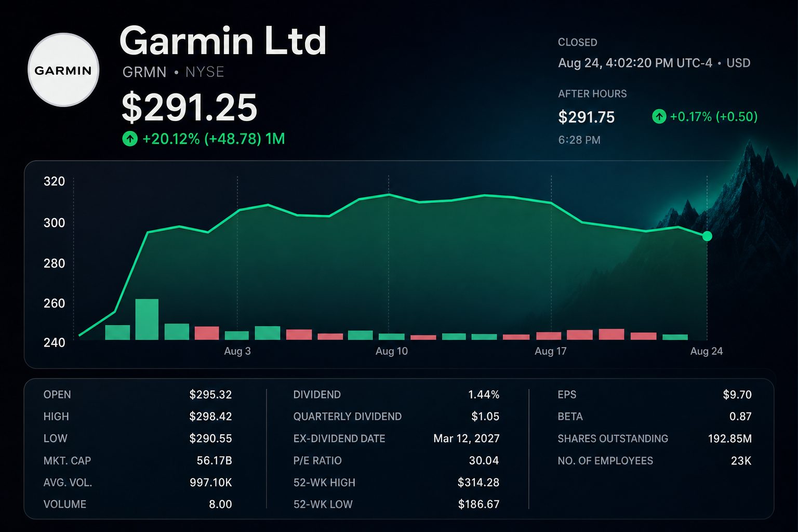Click the 300 y-axis label
This screenshot has width=798, height=532.
point(54,223)
